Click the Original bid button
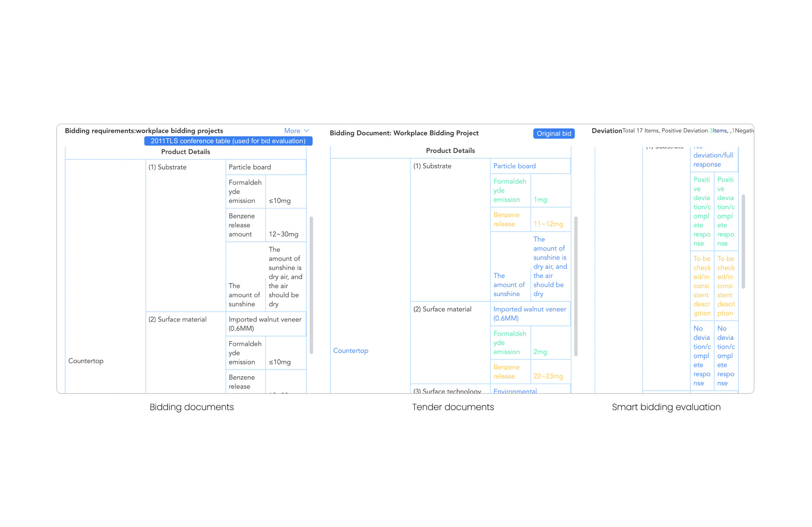The height and width of the screenshot is (527, 812). pyautogui.click(x=554, y=133)
